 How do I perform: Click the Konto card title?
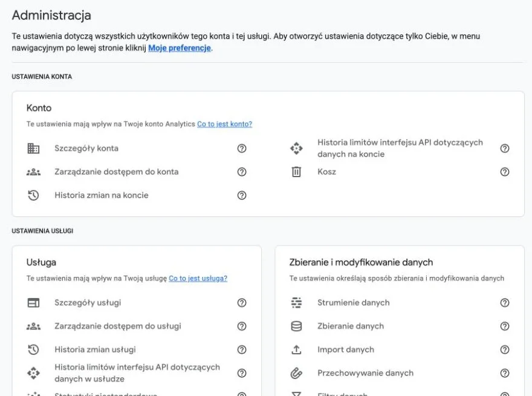pos(39,108)
